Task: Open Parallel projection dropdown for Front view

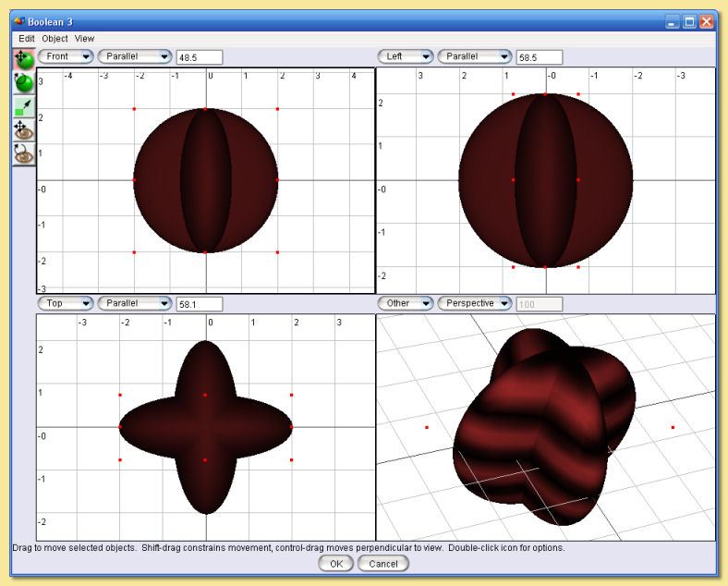Action: [135, 56]
